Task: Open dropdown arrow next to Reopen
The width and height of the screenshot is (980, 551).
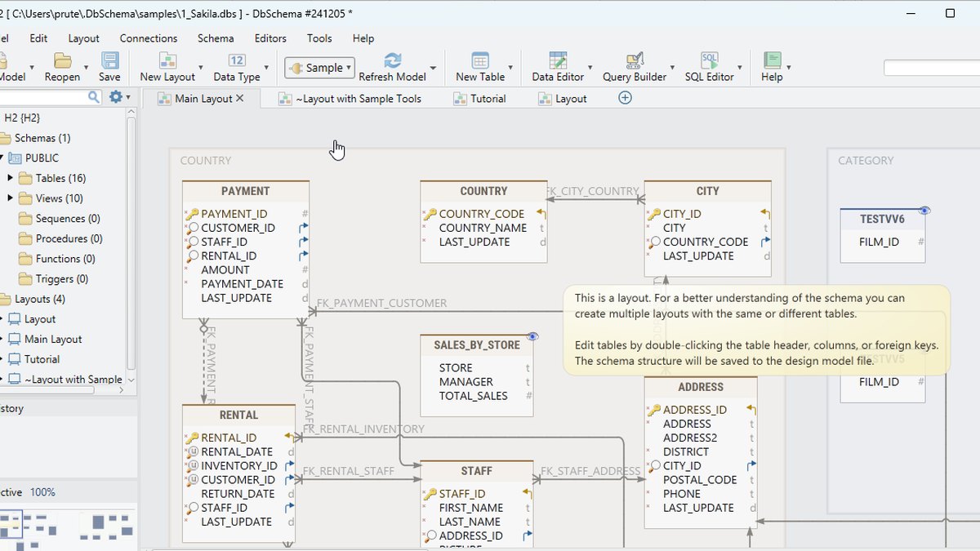Action: 86,68
